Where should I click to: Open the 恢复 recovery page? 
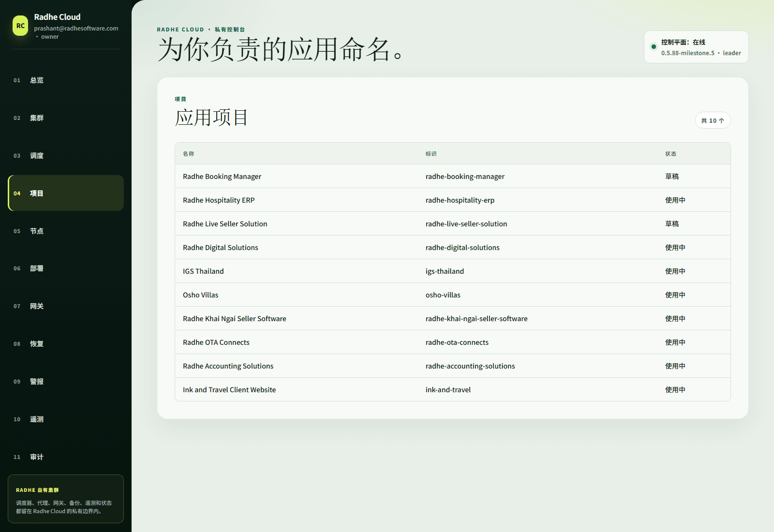tap(66, 344)
